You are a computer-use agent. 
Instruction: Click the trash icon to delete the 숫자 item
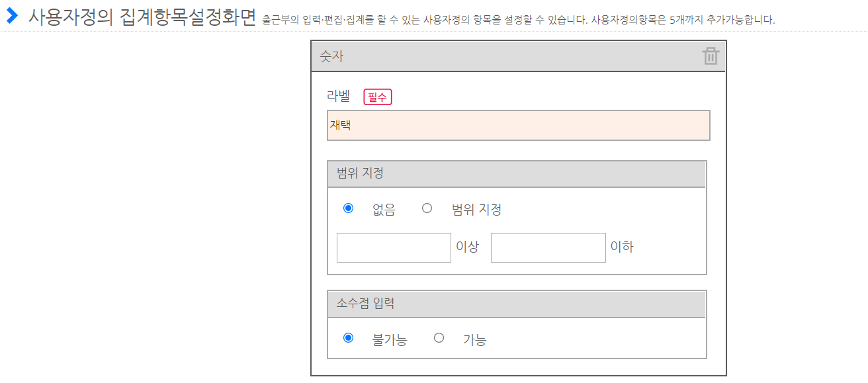[x=711, y=56]
